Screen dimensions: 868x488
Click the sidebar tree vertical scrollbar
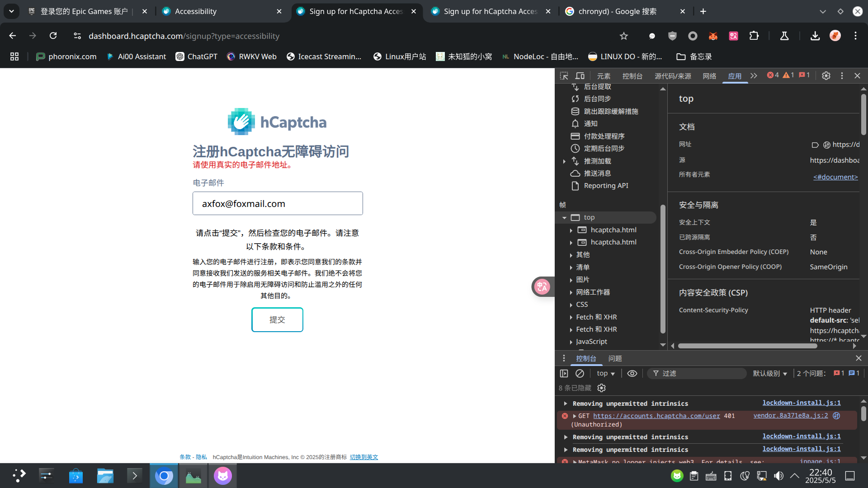tap(663, 269)
